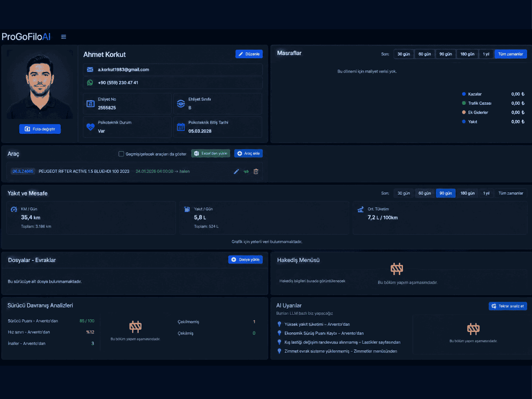
Task: Open the hamburger menu beside the ProGoFiloAI logo
Action: coord(63,36)
